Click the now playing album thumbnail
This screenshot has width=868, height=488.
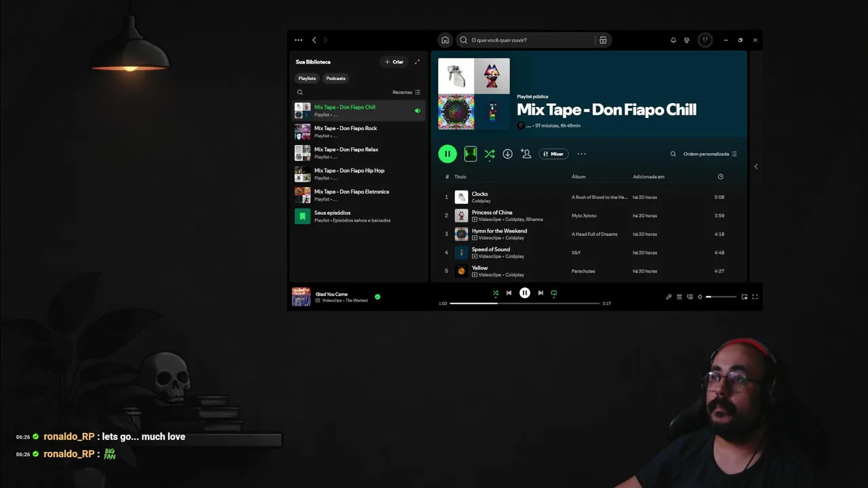[x=301, y=297]
